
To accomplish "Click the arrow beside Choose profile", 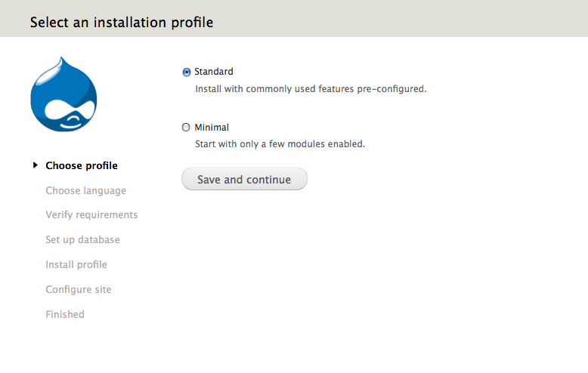I will [36, 165].
